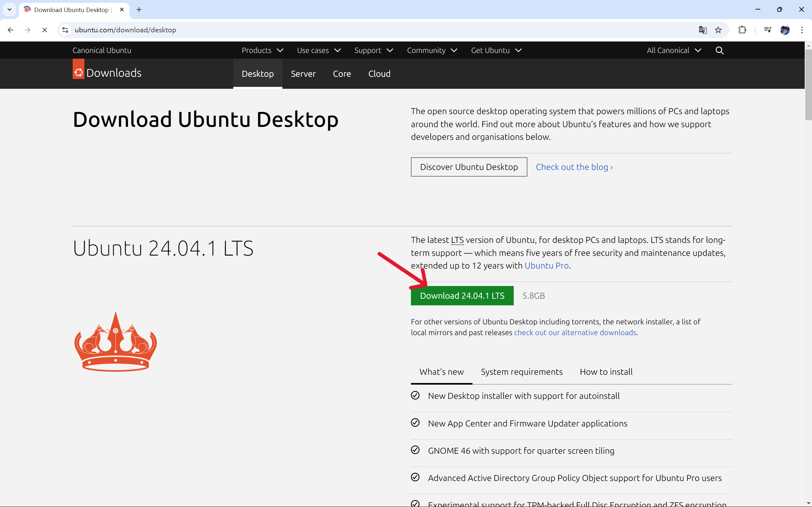Click checkmark icon beside New Desktop installer
Screen dimensions: 812x507
(x=415, y=395)
